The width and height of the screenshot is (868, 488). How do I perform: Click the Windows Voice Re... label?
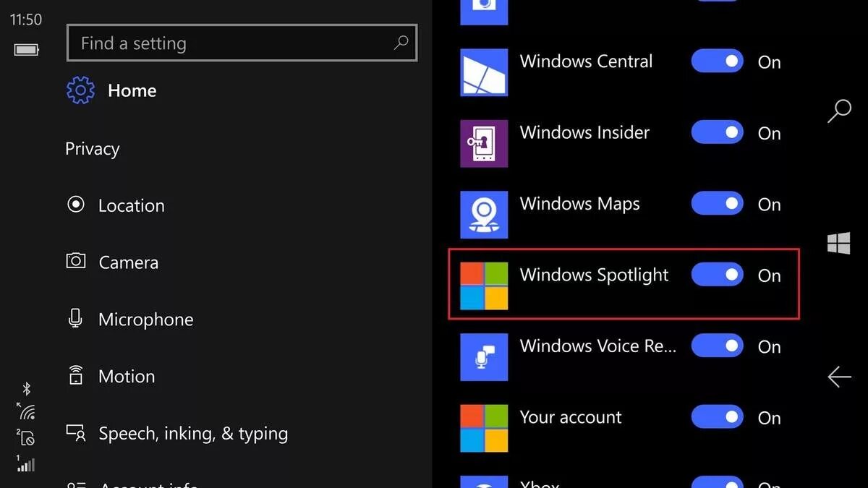(x=598, y=346)
